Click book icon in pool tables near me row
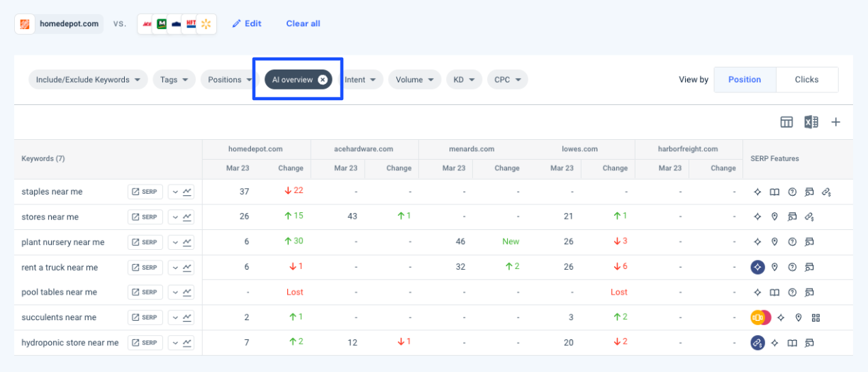Viewport: 868px width, 372px height. (774, 292)
